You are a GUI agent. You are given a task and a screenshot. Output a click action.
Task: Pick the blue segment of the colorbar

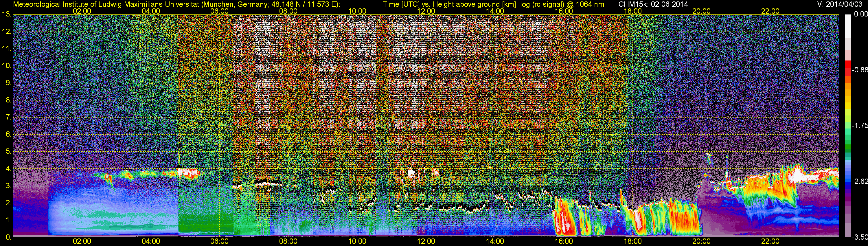point(847,184)
